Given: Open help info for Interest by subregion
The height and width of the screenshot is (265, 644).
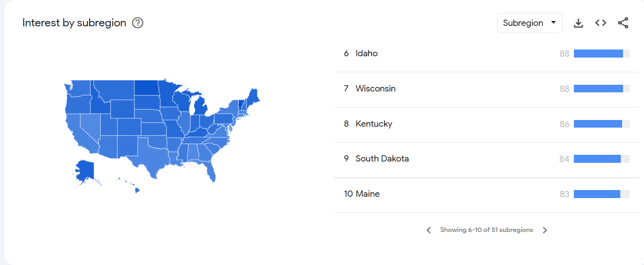Looking at the screenshot, I should tap(137, 23).
